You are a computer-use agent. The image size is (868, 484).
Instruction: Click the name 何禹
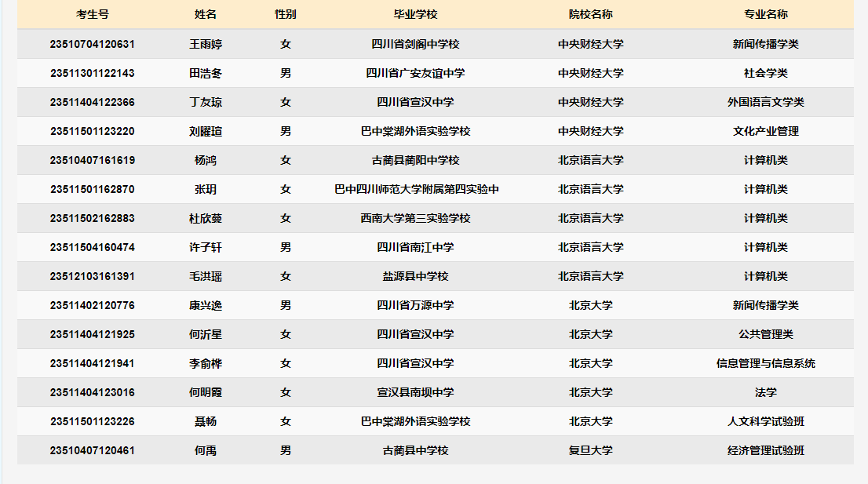206,451
